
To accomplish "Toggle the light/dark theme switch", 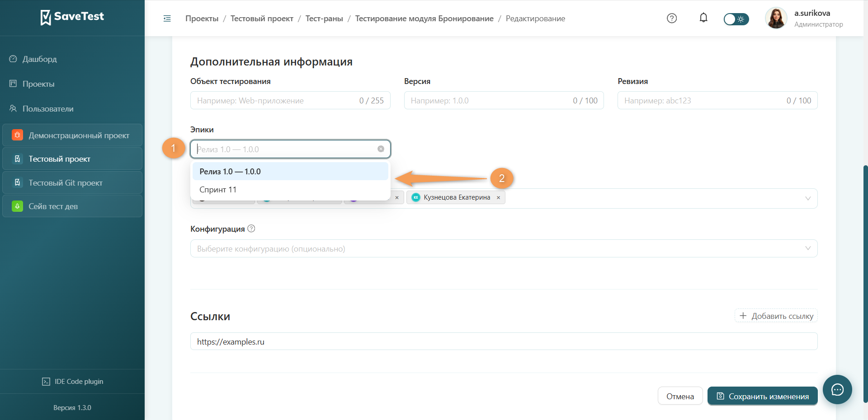I will [736, 19].
